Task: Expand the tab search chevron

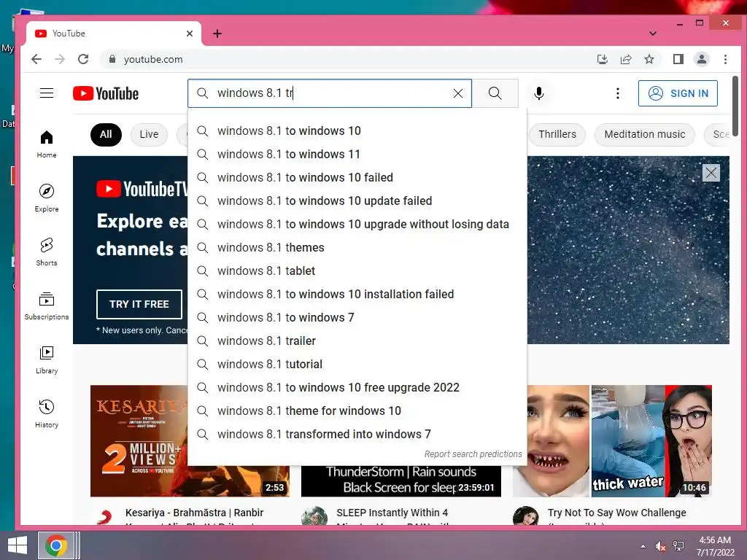Action: [653, 34]
